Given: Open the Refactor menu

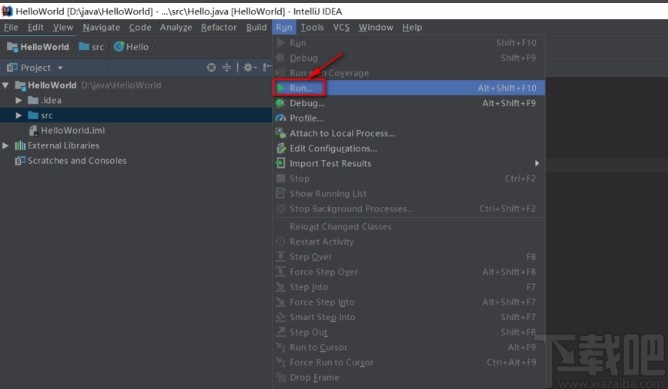Looking at the screenshot, I should click(x=219, y=27).
